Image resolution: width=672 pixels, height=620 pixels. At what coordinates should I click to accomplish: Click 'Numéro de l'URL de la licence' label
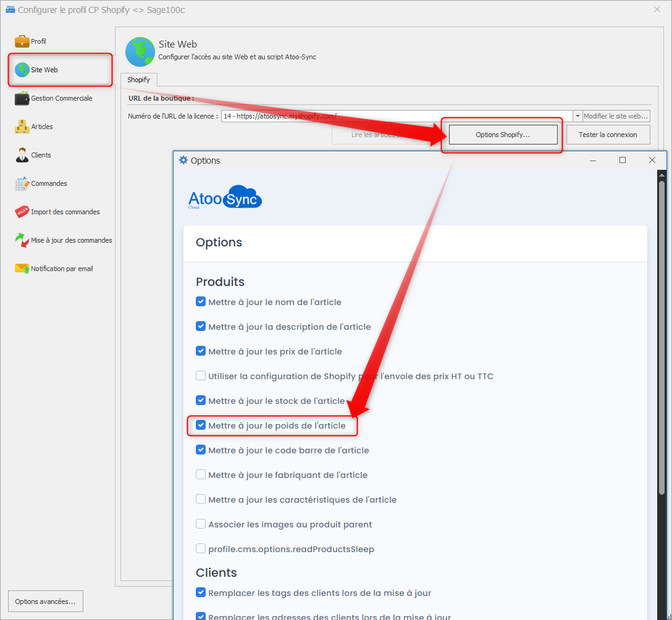(x=173, y=116)
